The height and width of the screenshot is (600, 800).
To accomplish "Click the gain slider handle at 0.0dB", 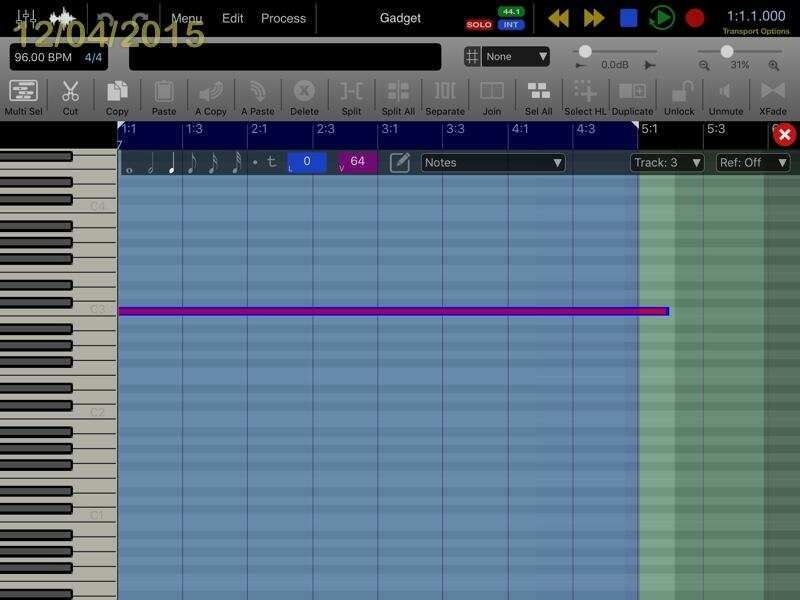I will [585, 51].
